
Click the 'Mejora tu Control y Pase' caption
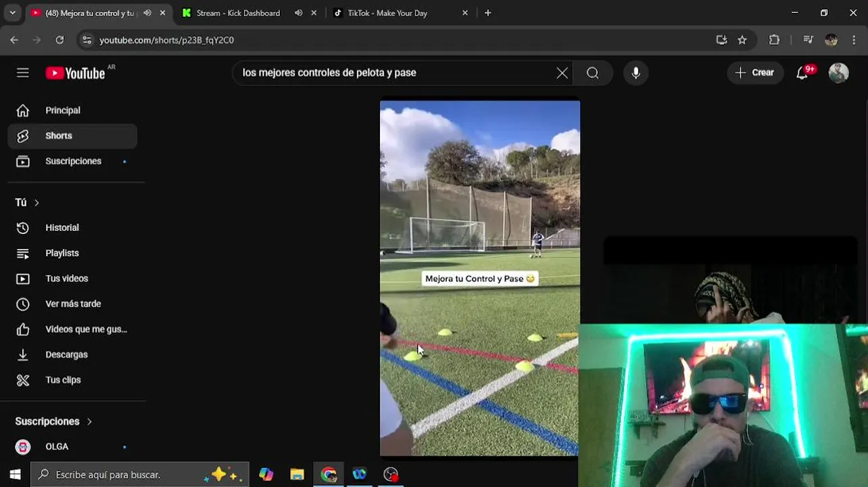click(x=480, y=279)
